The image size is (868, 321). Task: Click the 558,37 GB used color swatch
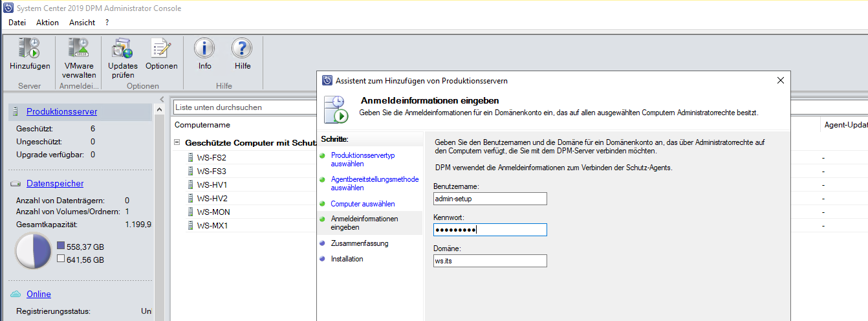point(61,246)
